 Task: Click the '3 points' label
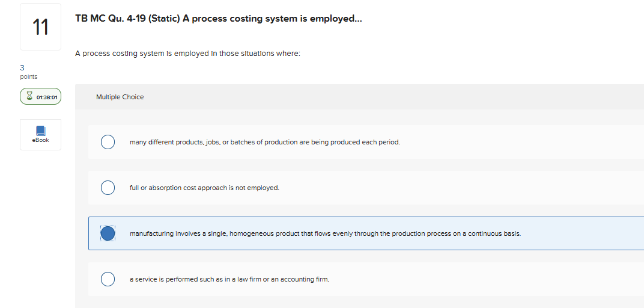[x=29, y=72]
